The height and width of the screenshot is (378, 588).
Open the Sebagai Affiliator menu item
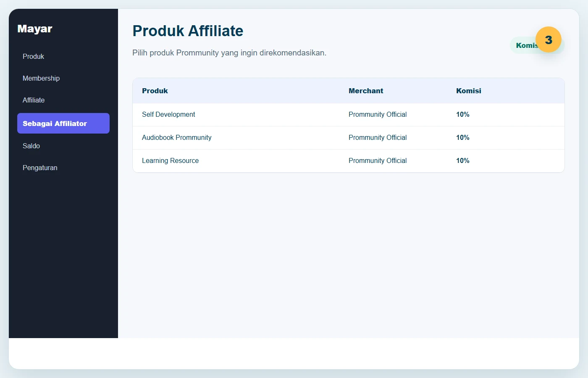pyautogui.click(x=63, y=123)
